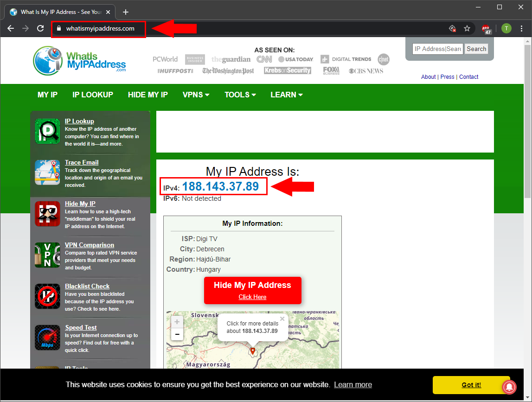This screenshot has width=532, height=402.
Task: Click the WhatIsMyIPAddress globe logo
Action: click(x=48, y=61)
